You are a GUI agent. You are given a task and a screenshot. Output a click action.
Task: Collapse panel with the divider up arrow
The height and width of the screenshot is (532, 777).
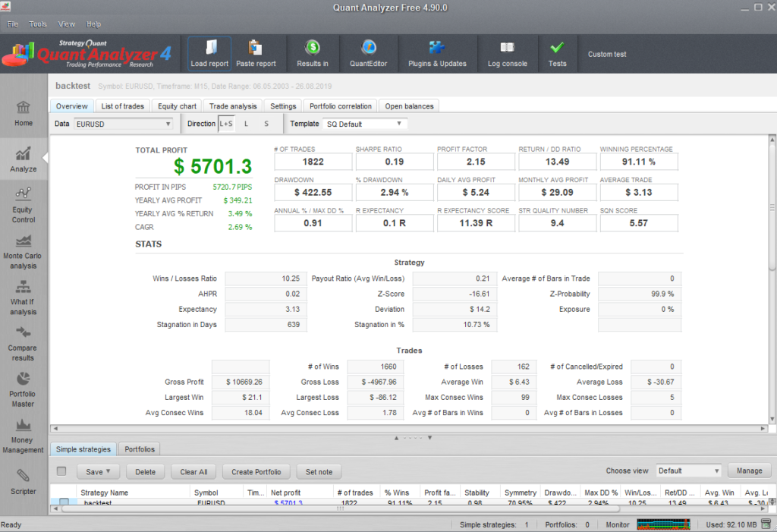tap(396, 438)
